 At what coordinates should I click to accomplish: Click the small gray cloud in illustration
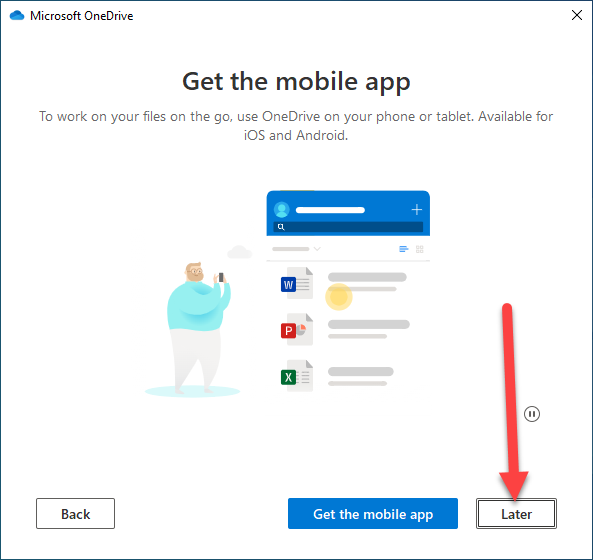pyautogui.click(x=239, y=252)
